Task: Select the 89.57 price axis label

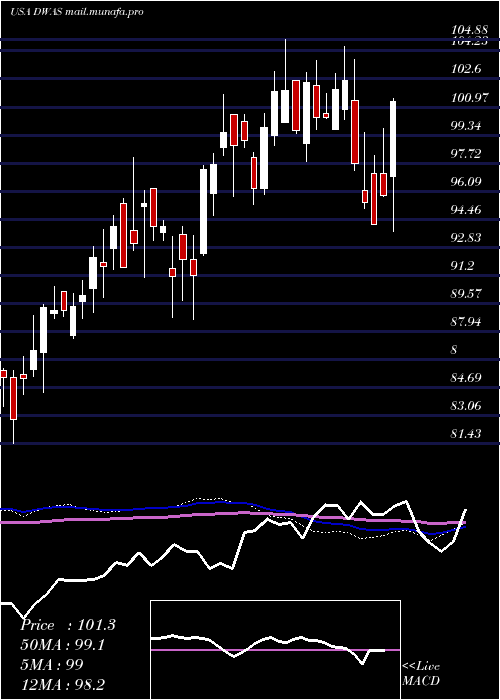Action: point(467,293)
